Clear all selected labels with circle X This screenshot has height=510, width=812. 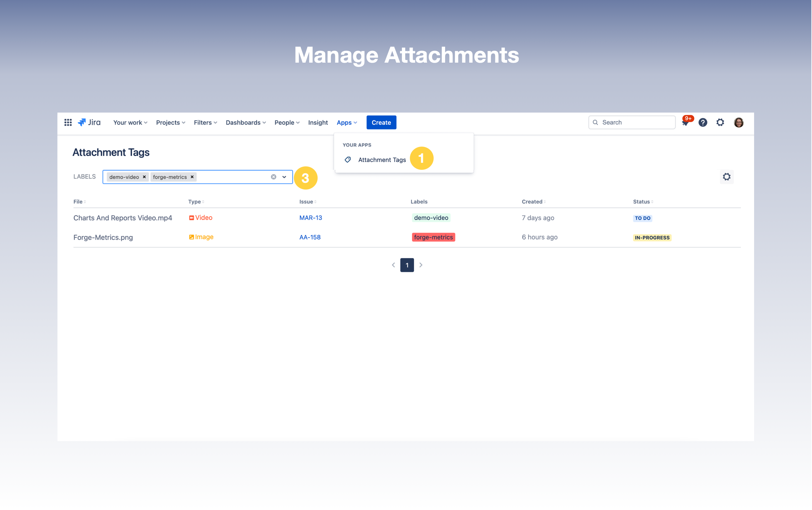(x=273, y=177)
